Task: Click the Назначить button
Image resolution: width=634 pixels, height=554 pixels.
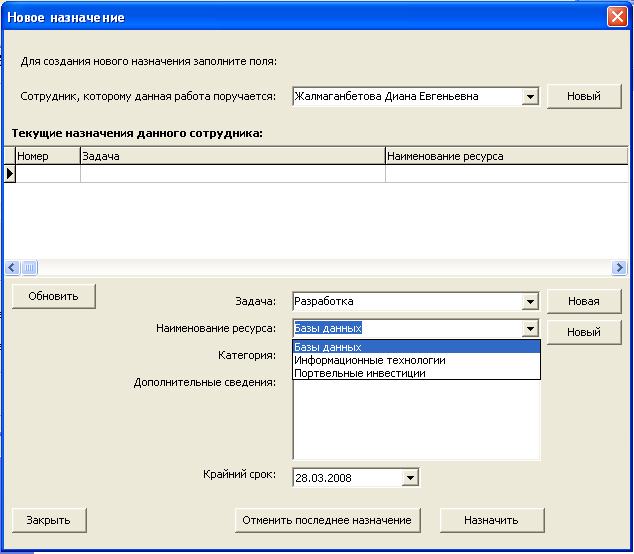Action: coord(492,520)
